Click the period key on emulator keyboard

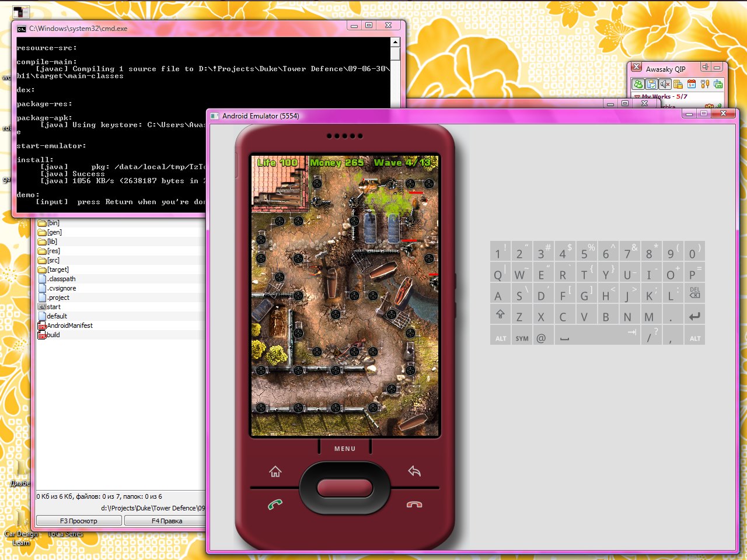(673, 315)
